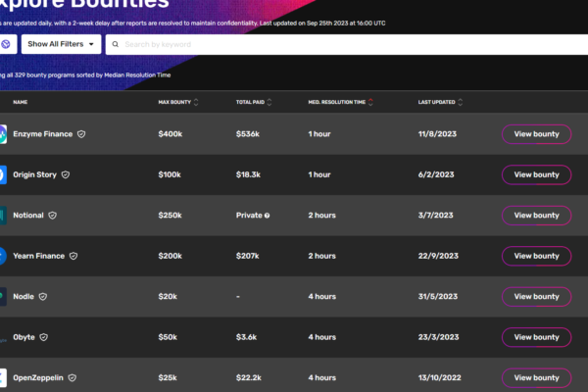This screenshot has width=588, height=392.
Task: View bounty for Enzyme Finance
Action: (536, 134)
